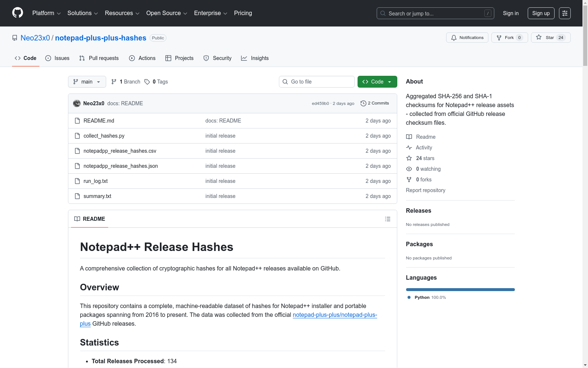Screen dimensions: 588x368
Task: Click the Neo23x0 avatar in commit row
Action: (77, 103)
